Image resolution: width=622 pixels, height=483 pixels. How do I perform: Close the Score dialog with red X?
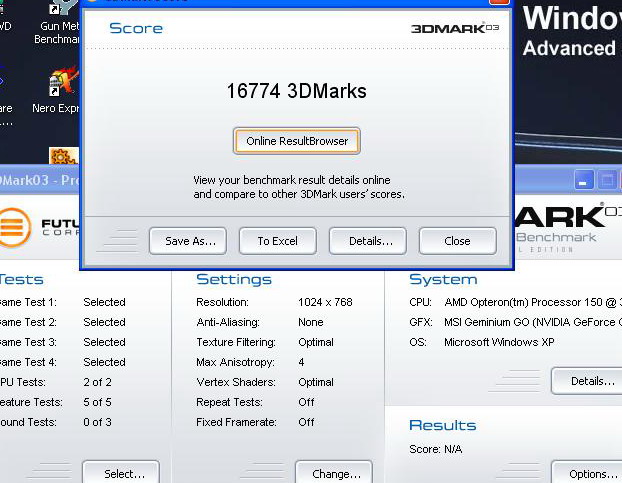499,2
